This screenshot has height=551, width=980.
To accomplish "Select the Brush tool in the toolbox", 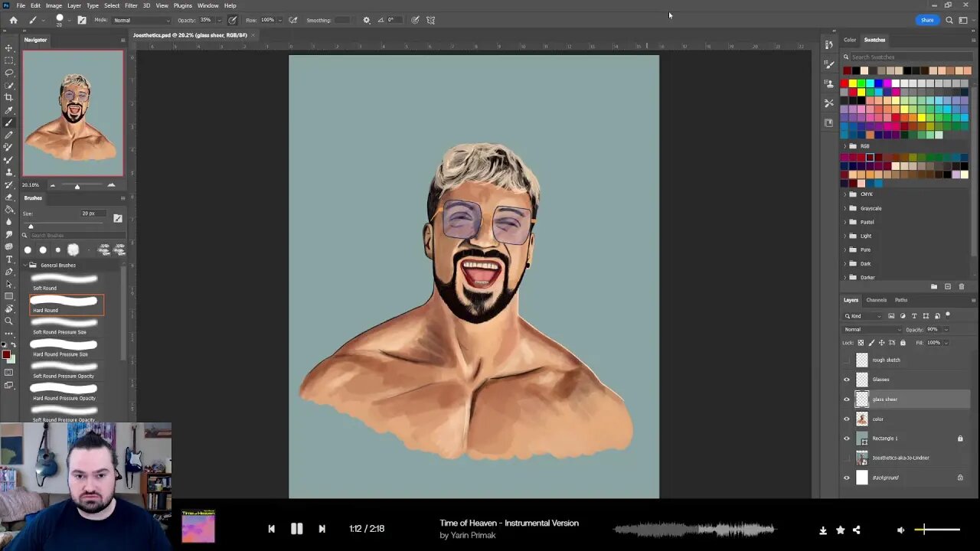I will 9,122.
